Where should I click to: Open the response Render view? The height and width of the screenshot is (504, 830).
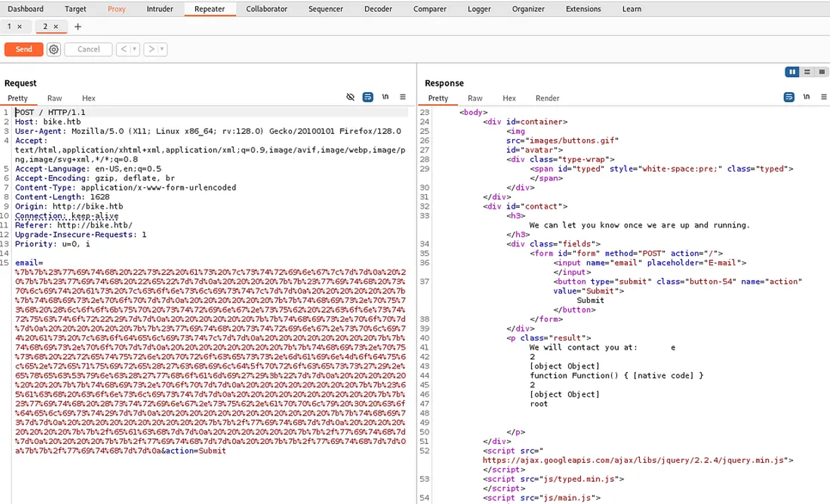pos(547,98)
